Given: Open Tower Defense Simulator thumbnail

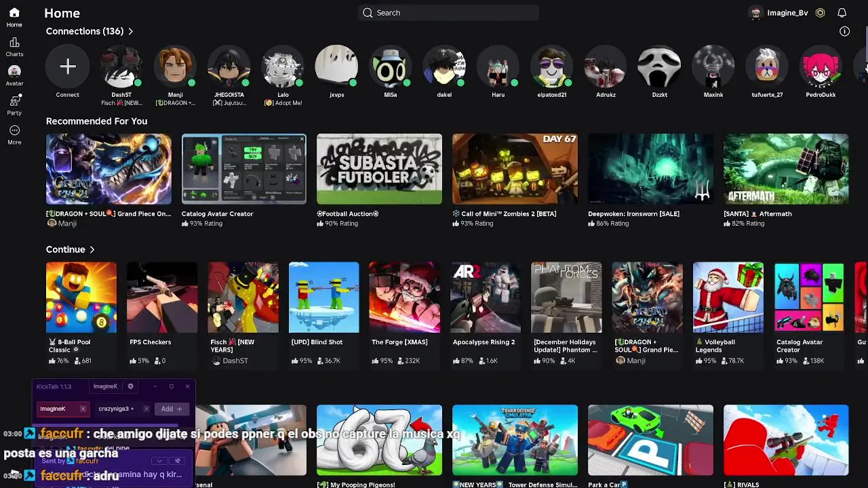Looking at the screenshot, I should [515, 440].
